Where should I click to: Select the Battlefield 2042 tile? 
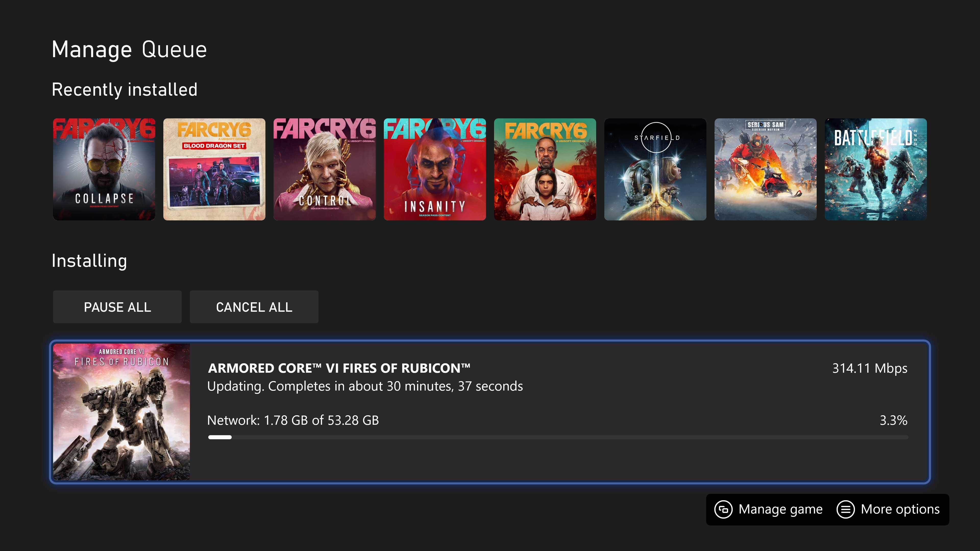pos(876,169)
